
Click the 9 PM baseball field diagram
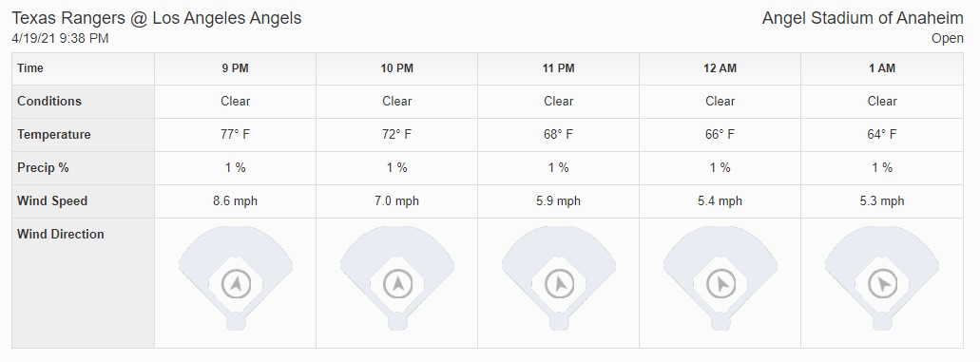236,278
